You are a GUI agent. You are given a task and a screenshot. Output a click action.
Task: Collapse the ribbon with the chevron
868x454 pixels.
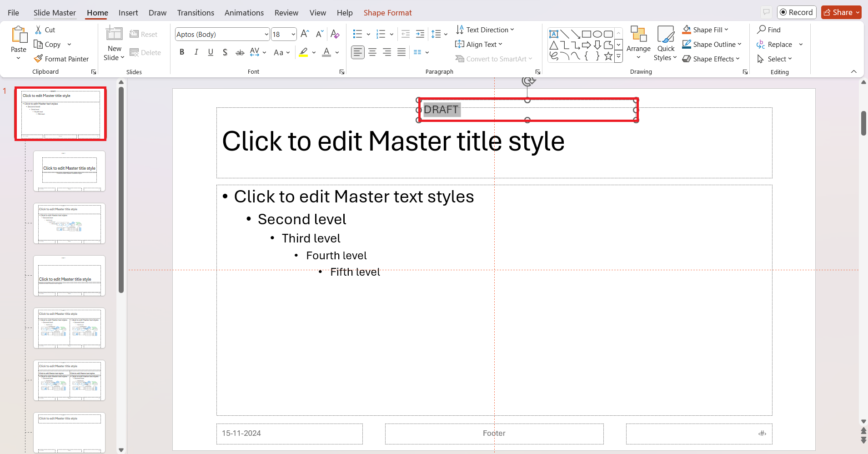click(x=853, y=71)
